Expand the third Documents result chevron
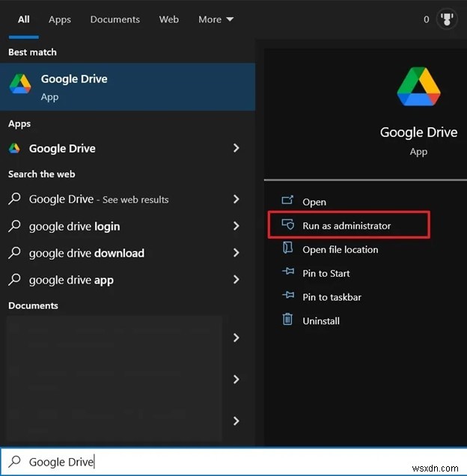The image size is (467, 476). [236, 421]
